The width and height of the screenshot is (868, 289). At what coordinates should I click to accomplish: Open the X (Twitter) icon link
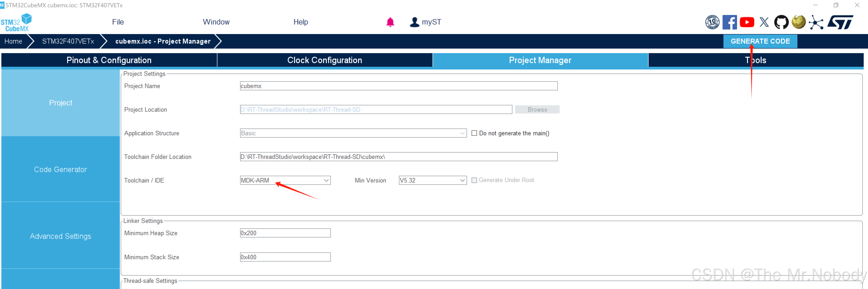pyautogui.click(x=764, y=23)
